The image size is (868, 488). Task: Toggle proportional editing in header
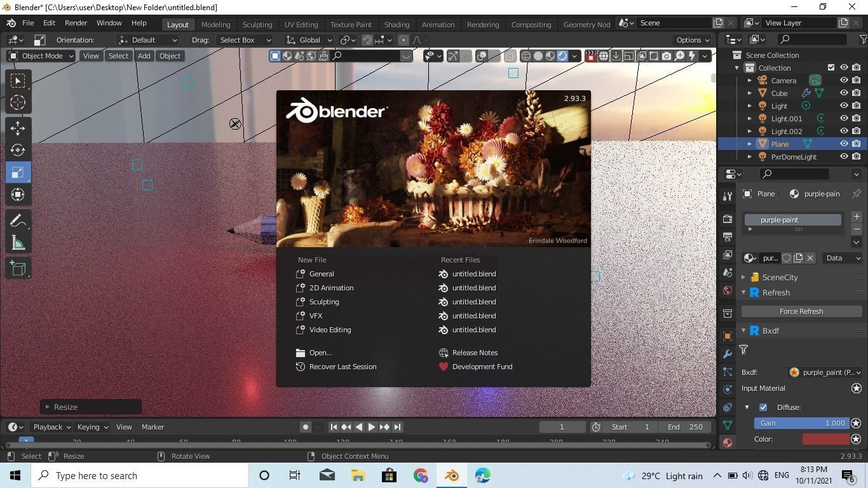403,40
